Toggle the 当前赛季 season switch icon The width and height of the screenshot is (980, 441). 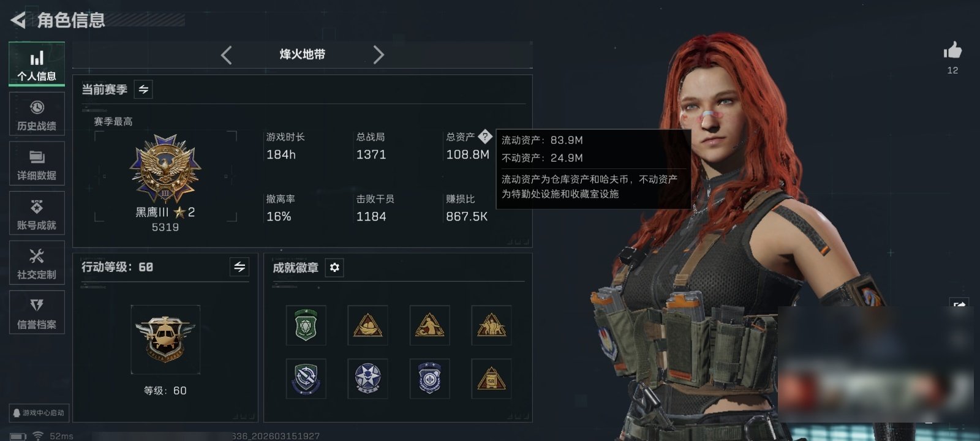click(x=143, y=89)
